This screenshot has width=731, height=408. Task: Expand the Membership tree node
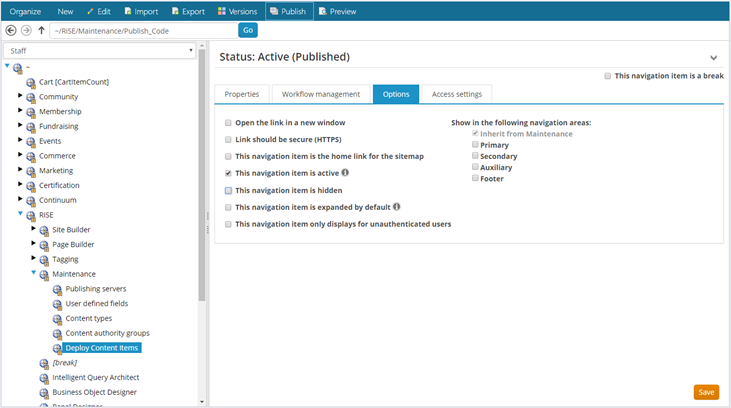pos(20,111)
